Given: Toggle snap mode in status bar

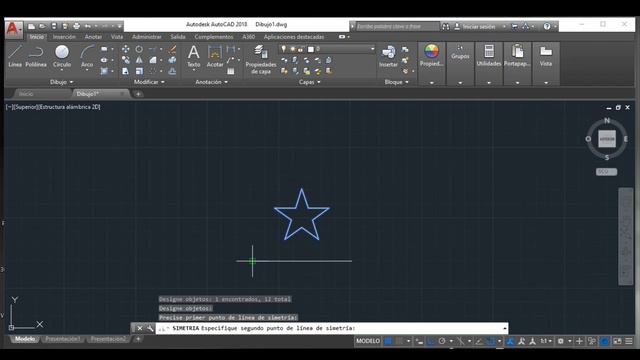Looking at the screenshot, I should pos(400,341).
